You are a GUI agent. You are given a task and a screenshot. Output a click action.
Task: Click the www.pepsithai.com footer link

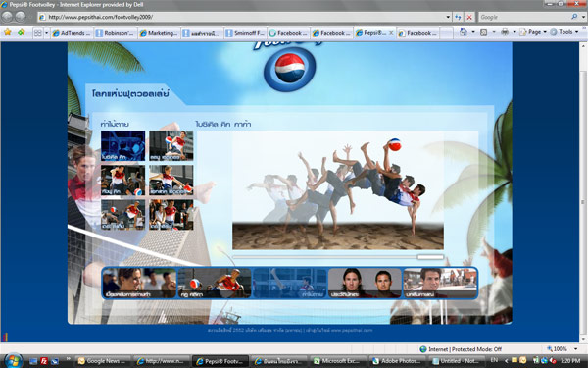(x=352, y=331)
